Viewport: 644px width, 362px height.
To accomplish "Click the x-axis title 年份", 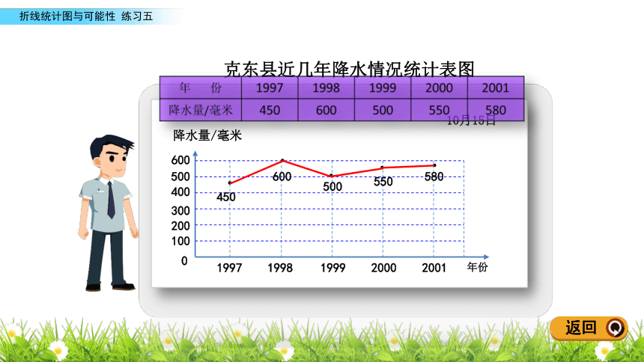I will click(x=477, y=267).
